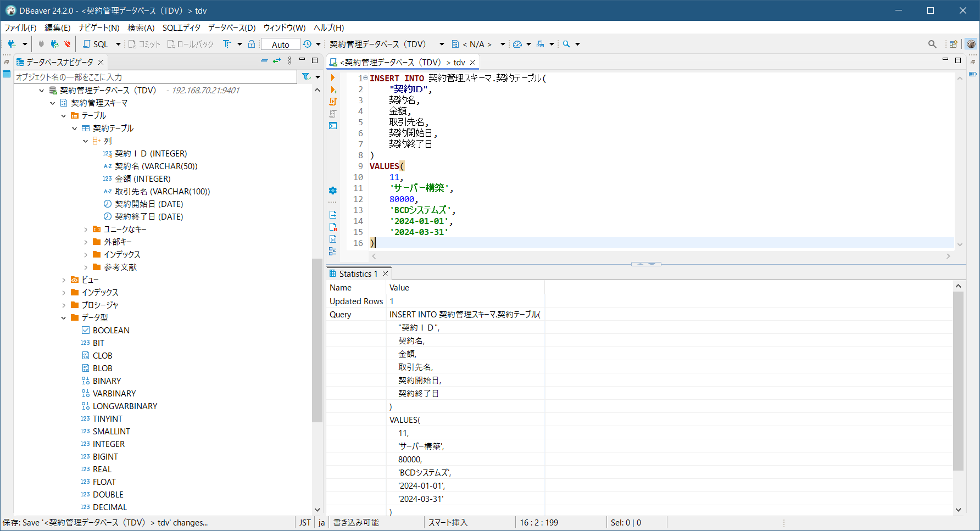
Task: Open the SQLエディタ menu
Action: click(181, 27)
